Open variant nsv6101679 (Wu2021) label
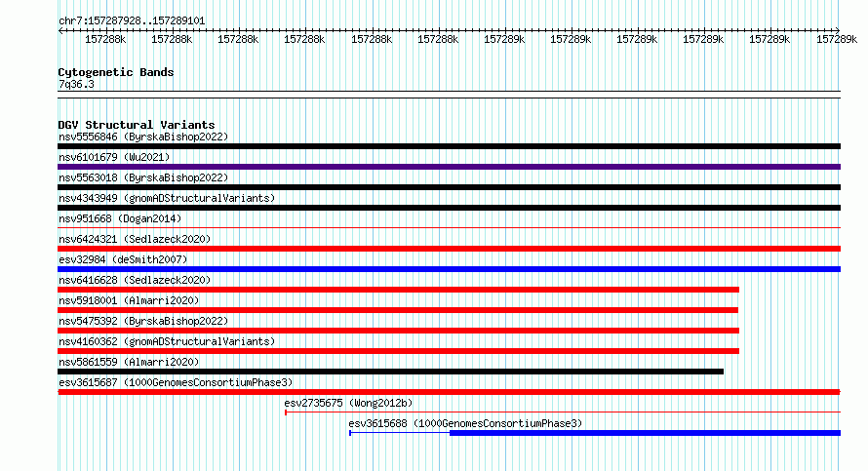The height and width of the screenshot is (471, 868). click(114, 157)
